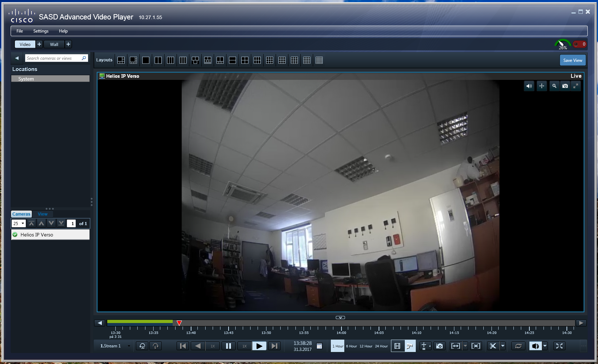The height and width of the screenshot is (364, 598).
Task: Open the calendar date picker icon
Action: 319,346
